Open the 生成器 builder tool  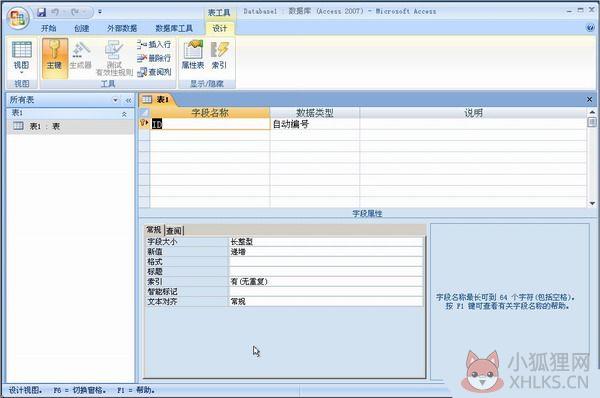pyautogui.click(x=81, y=56)
